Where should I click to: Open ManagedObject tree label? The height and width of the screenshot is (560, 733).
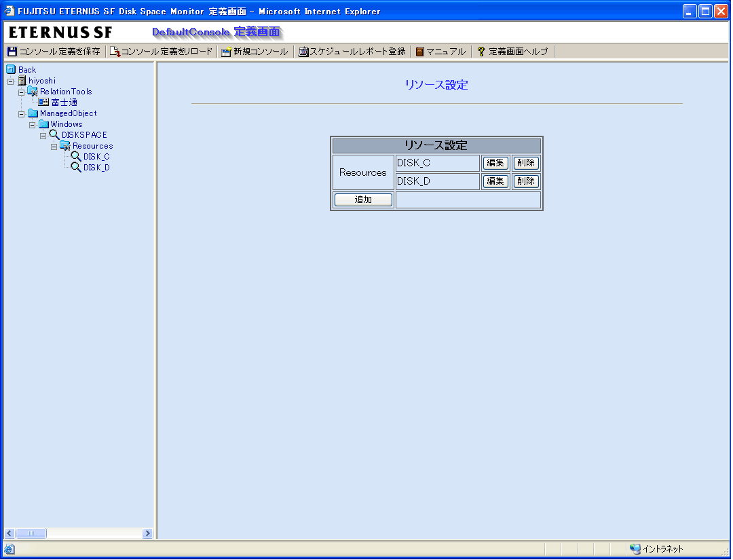point(69,113)
